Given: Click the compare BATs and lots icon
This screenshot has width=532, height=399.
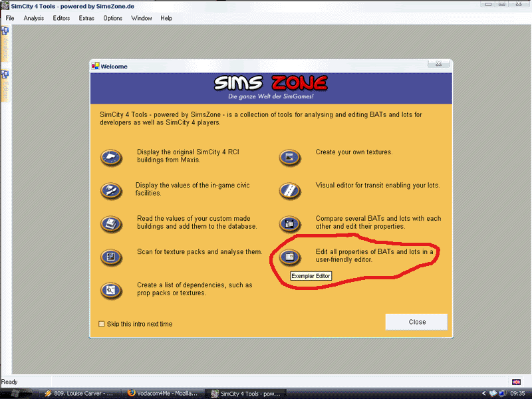Looking at the screenshot, I should (x=290, y=224).
